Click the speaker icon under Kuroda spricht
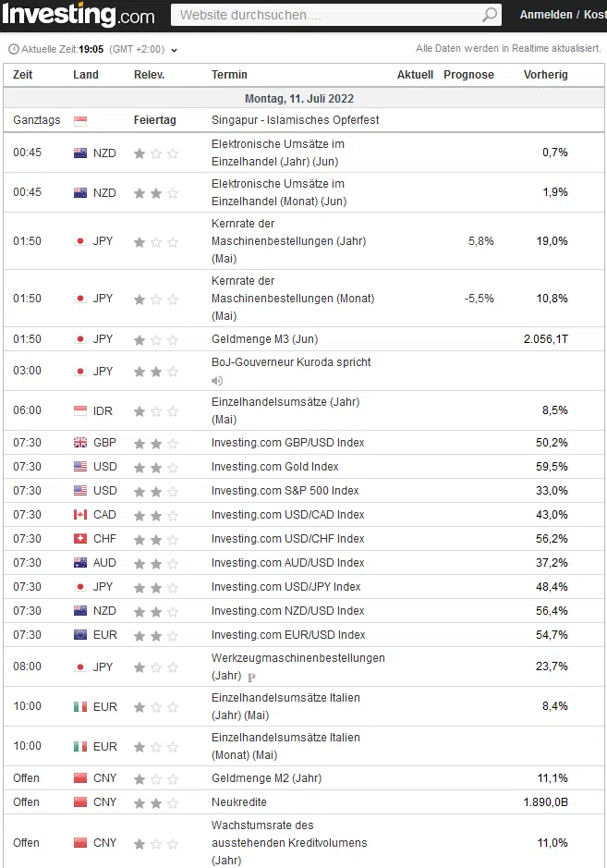 (x=217, y=381)
